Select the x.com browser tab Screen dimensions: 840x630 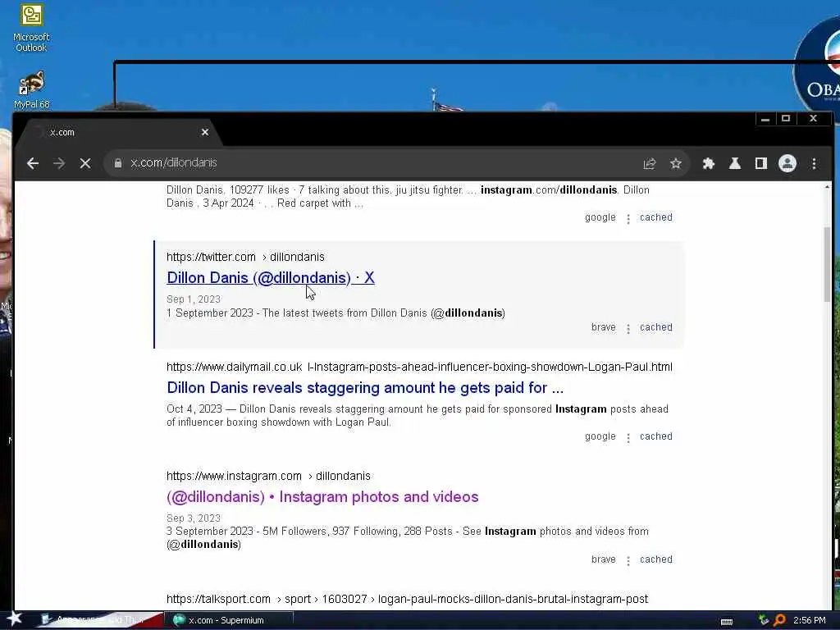[119, 132]
